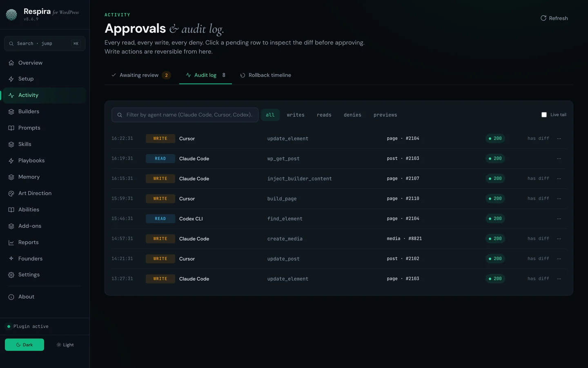The image size is (588, 368).
Task: Filter log by writes
Action: [296, 115]
